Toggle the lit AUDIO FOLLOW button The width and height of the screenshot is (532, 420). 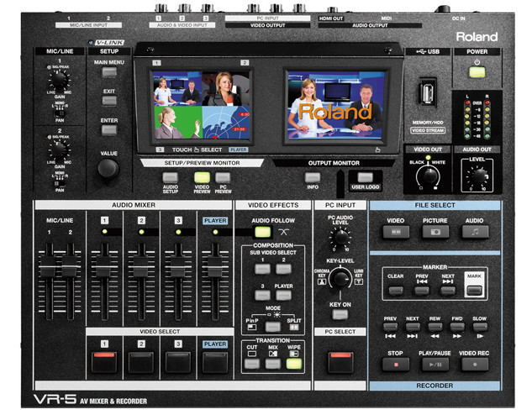[262, 232]
